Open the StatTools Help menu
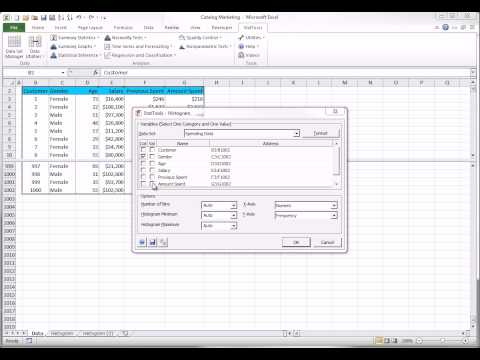The width and height of the screenshot is (480, 360). tap(249, 46)
